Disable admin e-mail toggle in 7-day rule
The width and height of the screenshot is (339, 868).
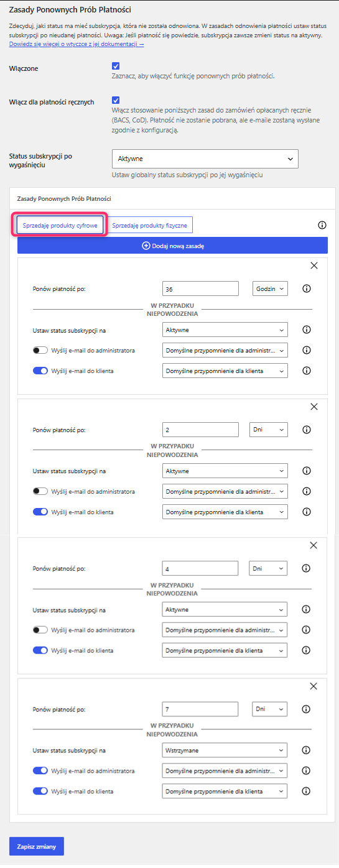(x=40, y=770)
